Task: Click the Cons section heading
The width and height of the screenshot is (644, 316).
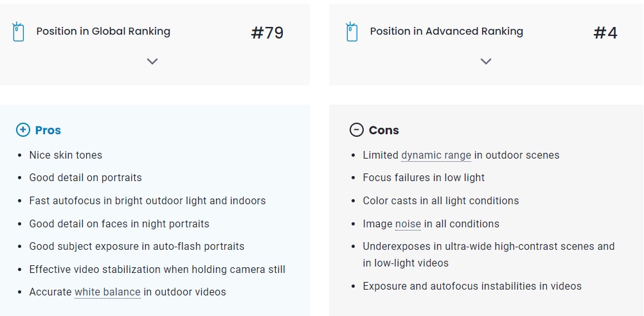Action: pyautogui.click(x=384, y=130)
